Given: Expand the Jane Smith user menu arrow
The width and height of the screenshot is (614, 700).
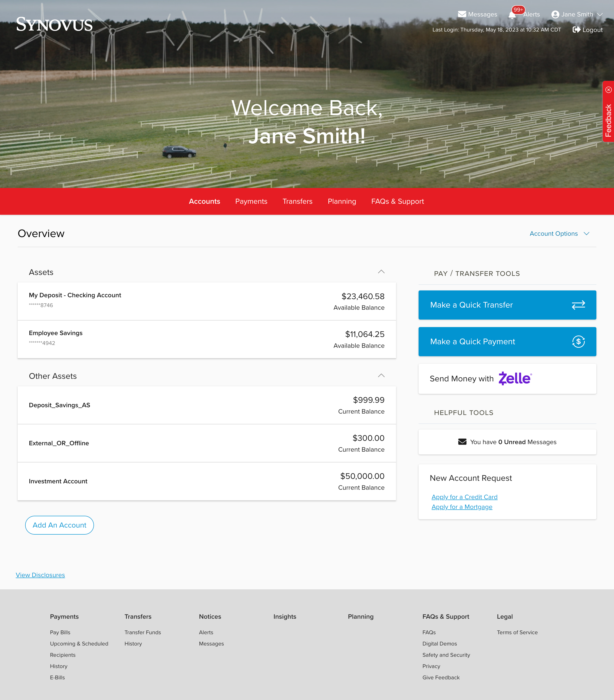Looking at the screenshot, I should point(600,14).
